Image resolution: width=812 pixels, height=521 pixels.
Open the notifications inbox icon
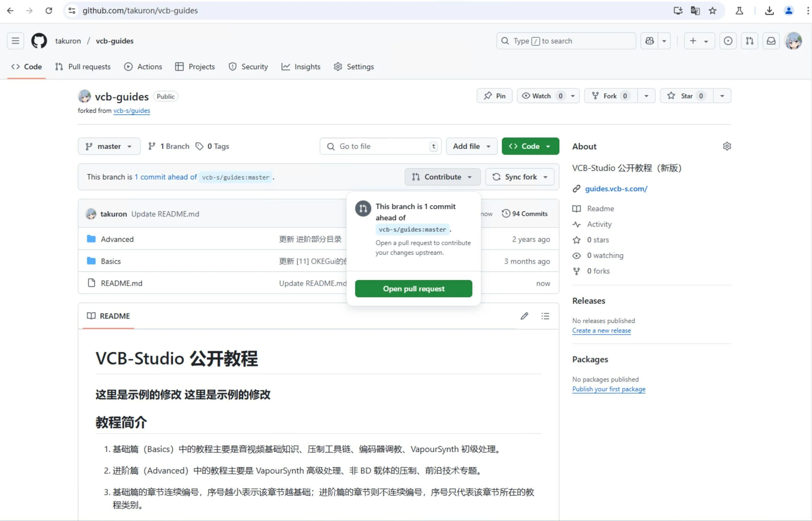[x=771, y=41]
